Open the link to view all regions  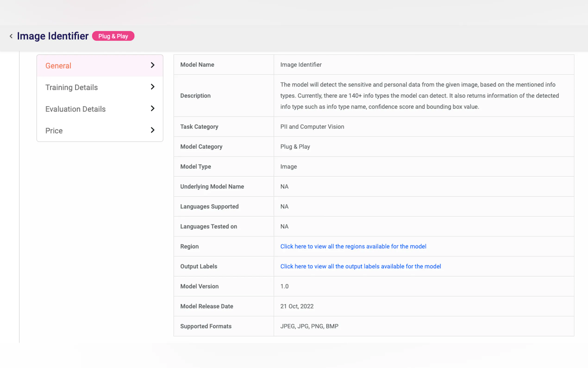[353, 246]
